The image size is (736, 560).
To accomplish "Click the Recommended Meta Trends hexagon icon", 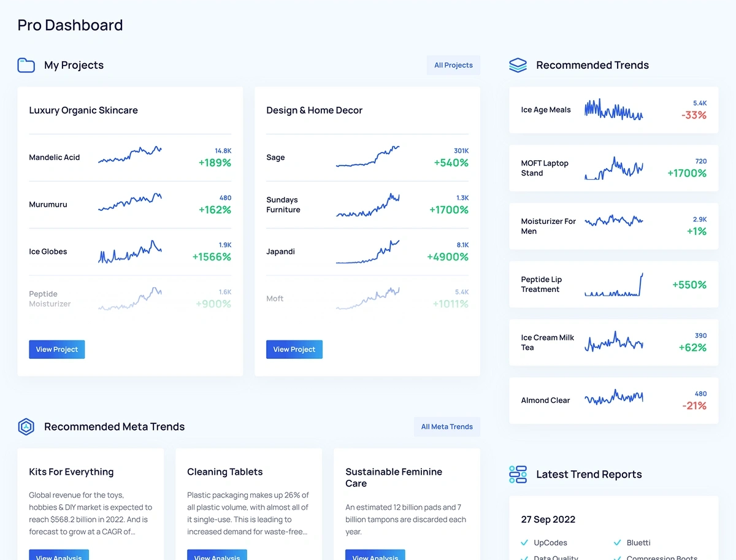I will pyautogui.click(x=26, y=426).
